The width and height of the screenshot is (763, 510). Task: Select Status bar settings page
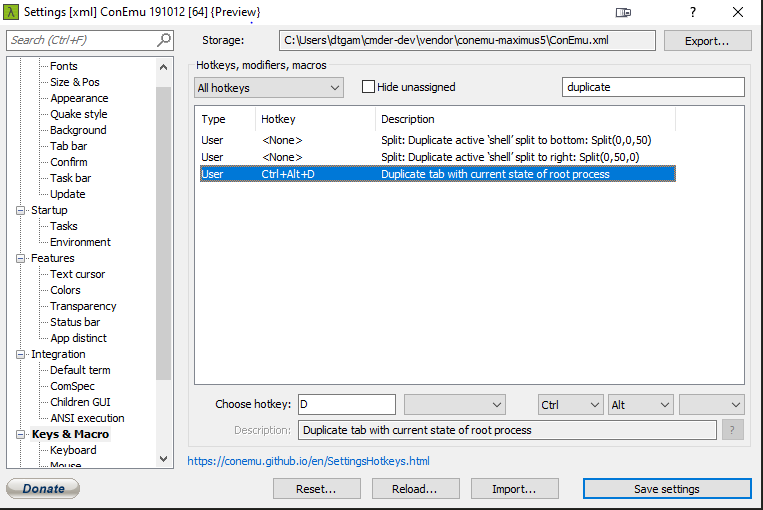(75, 323)
